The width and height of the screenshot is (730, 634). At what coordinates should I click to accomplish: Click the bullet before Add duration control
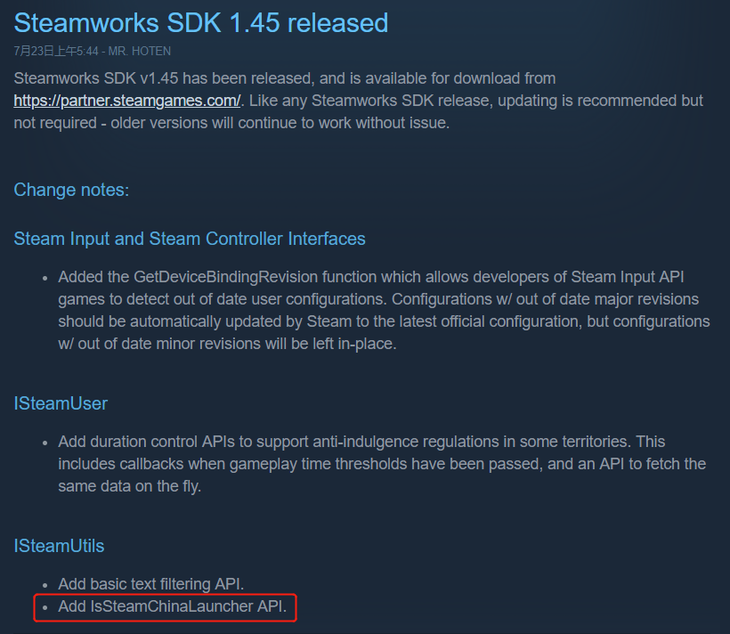coord(45,443)
